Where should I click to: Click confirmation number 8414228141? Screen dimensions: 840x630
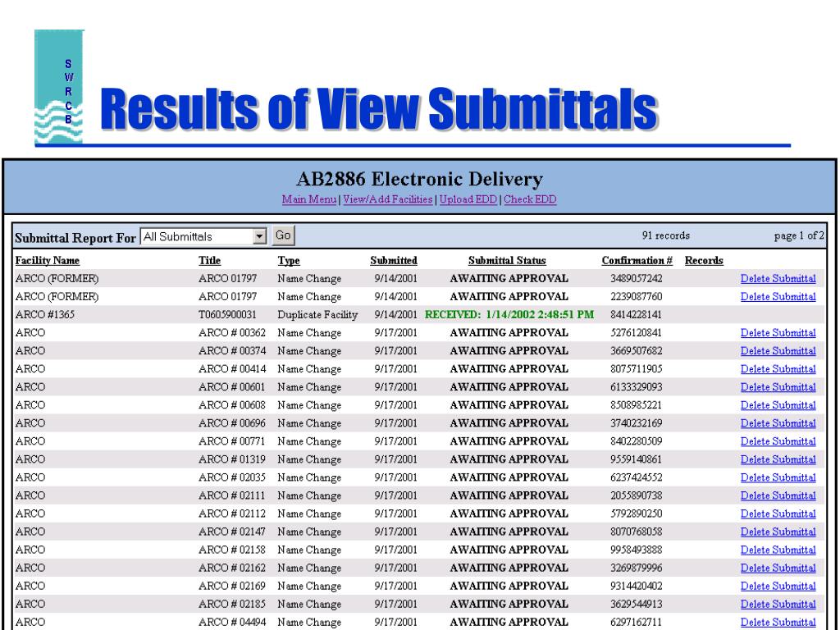(x=636, y=314)
